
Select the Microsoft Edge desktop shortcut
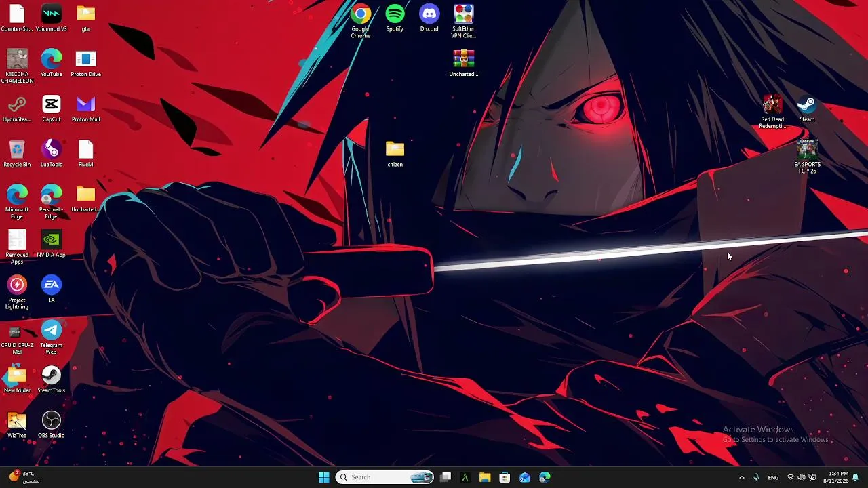coord(17,202)
